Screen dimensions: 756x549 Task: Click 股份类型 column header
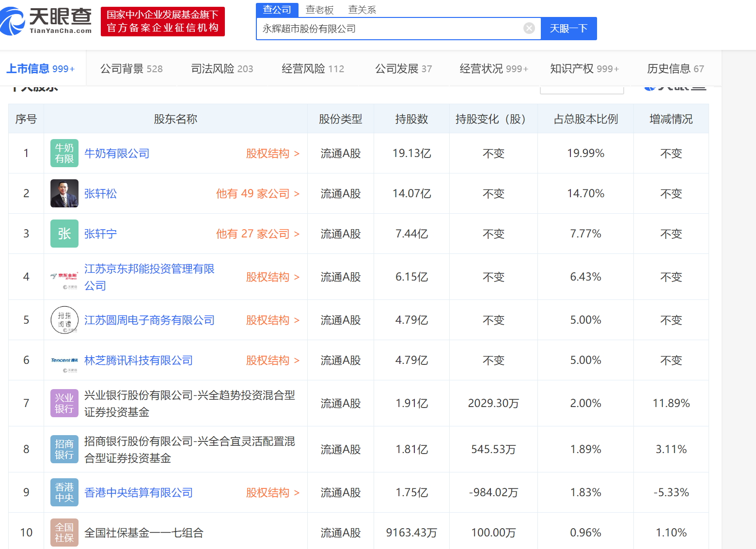point(341,119)
